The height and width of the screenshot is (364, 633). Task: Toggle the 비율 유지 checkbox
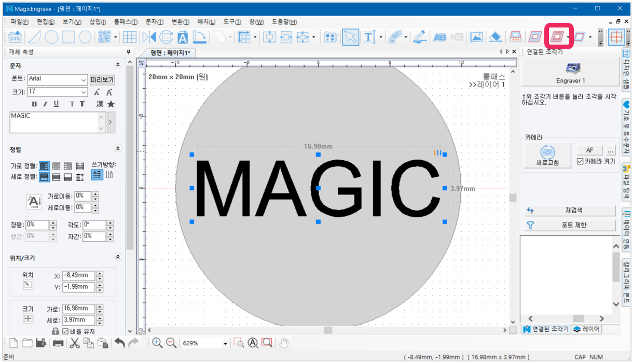click(65, 331)
